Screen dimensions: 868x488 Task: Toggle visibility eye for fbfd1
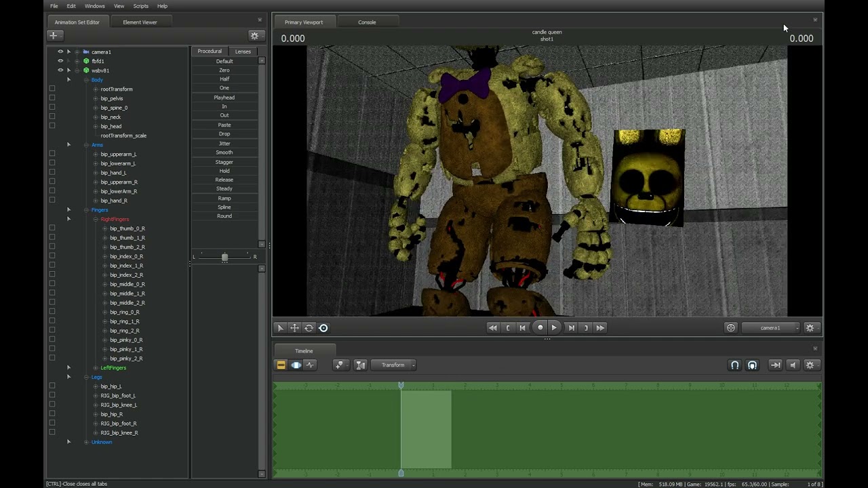pos(60,61)
